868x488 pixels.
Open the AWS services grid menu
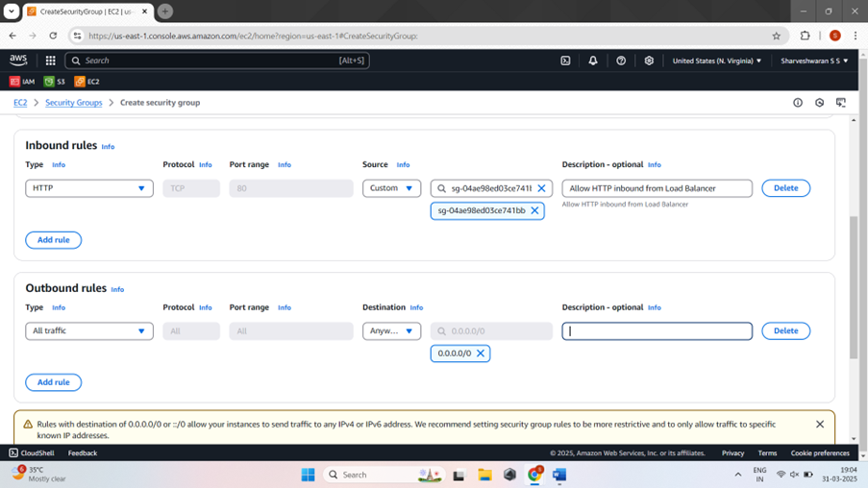50,61
